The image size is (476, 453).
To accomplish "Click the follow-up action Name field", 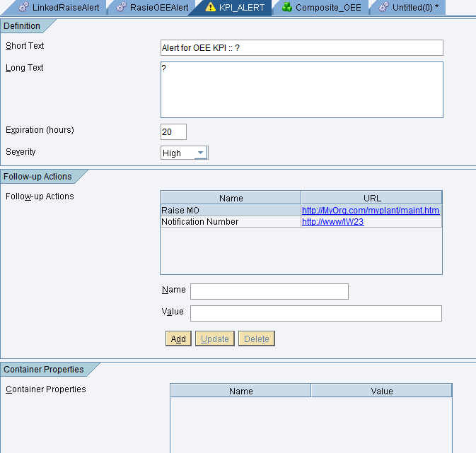I will 269,291.
